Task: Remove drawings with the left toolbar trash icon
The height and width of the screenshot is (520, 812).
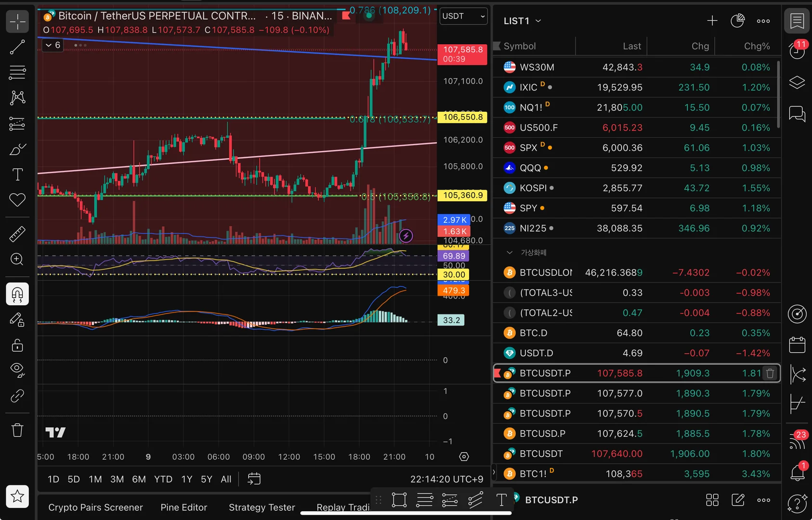Action: click(17, 430)
